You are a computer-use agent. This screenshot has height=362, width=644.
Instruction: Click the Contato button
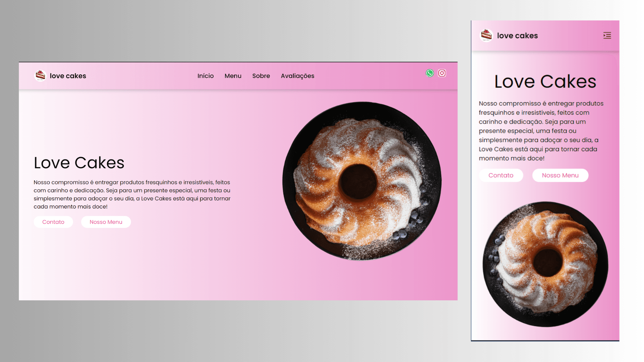click(x=53, y=222)
